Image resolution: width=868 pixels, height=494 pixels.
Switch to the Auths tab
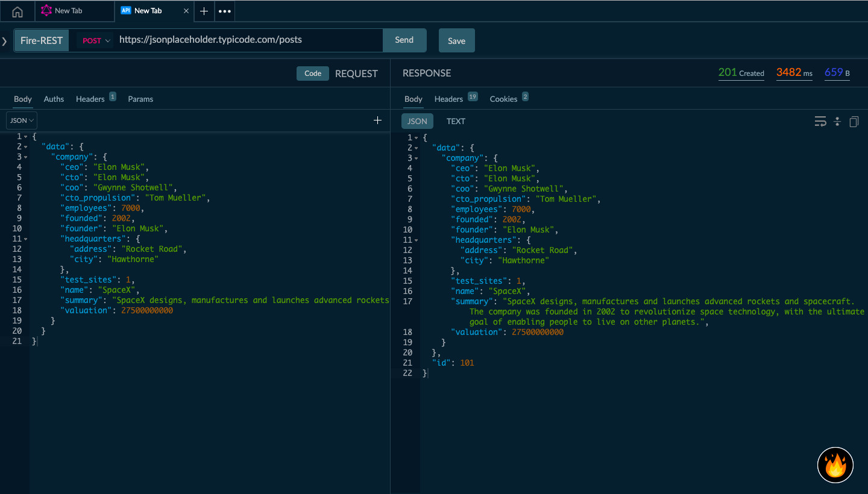tap(54, 99)
